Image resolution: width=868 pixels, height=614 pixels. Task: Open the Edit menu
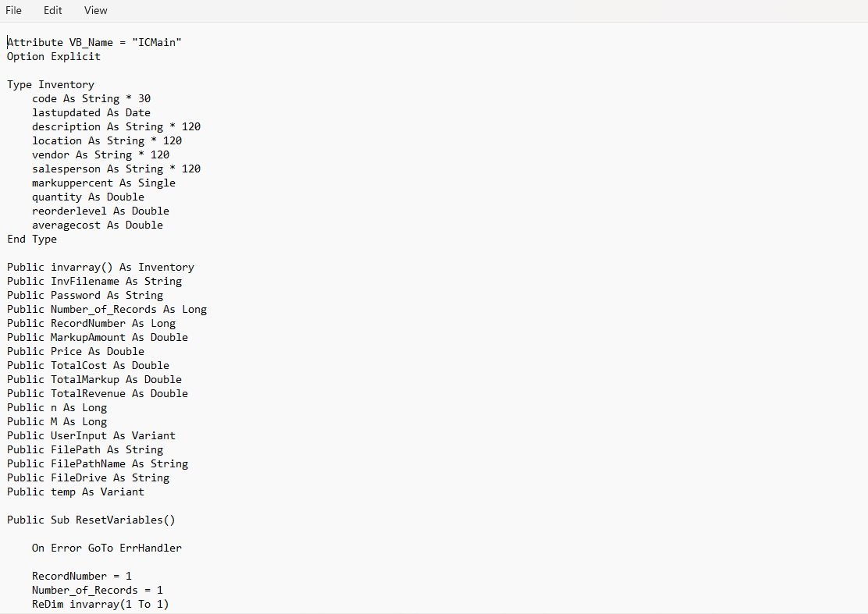pyautogui.click(x=52, y=10)
